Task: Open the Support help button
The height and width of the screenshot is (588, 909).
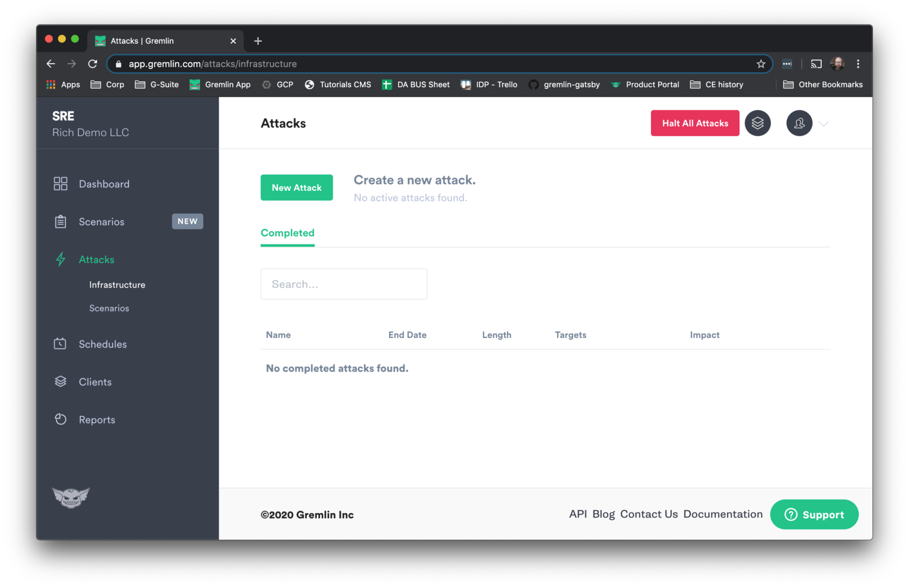Action: (814, 514)
